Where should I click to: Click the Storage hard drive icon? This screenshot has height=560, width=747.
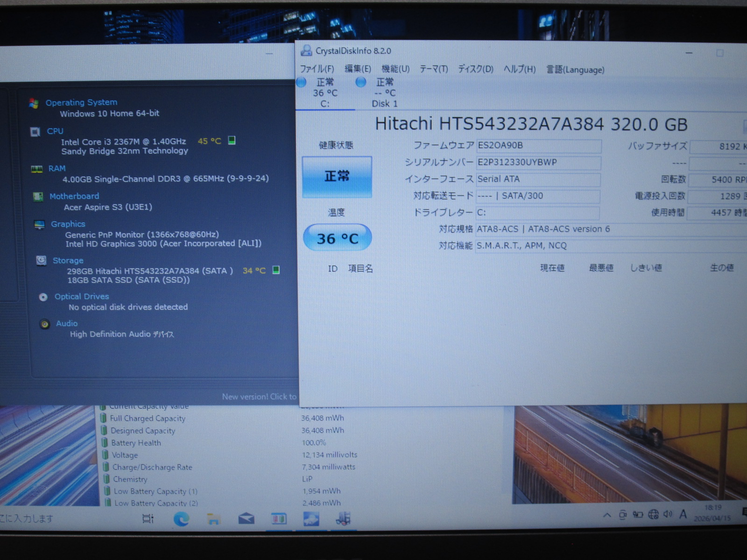click(x=42, y=260)
